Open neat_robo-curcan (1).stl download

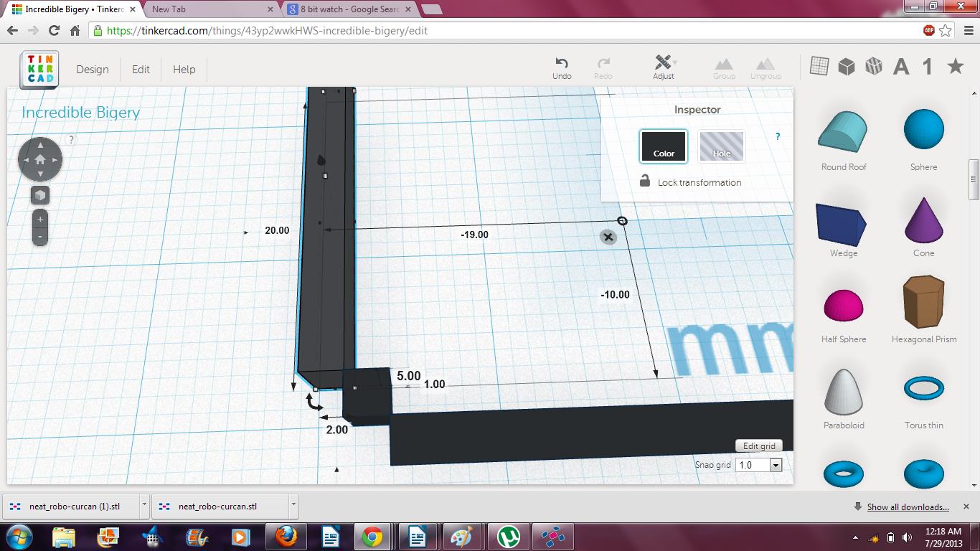(x=70, y=506)
